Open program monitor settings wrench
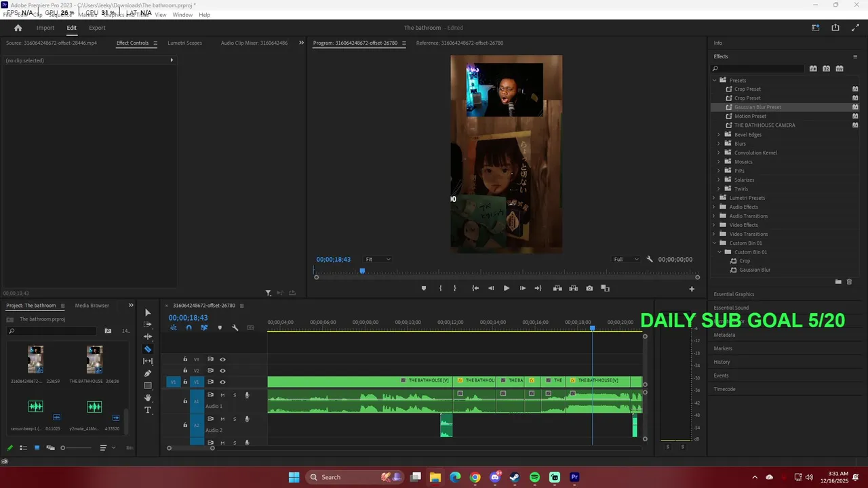The image size is (868, 488). [650, 259]
